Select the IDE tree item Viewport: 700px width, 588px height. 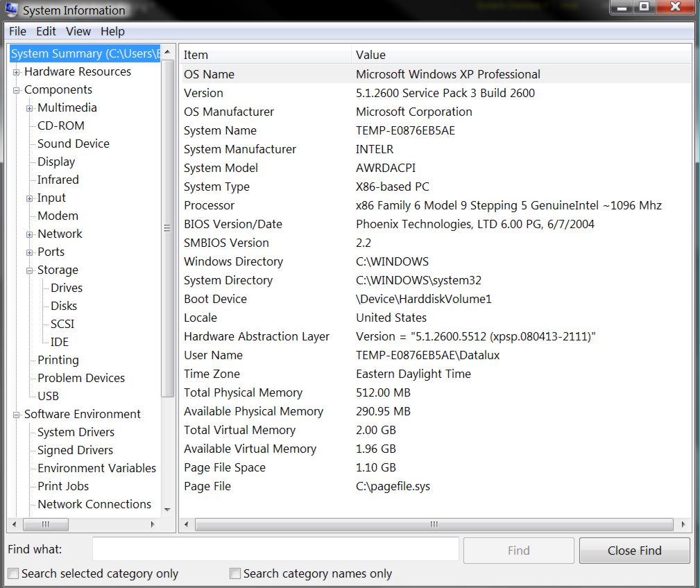point(60,342)
